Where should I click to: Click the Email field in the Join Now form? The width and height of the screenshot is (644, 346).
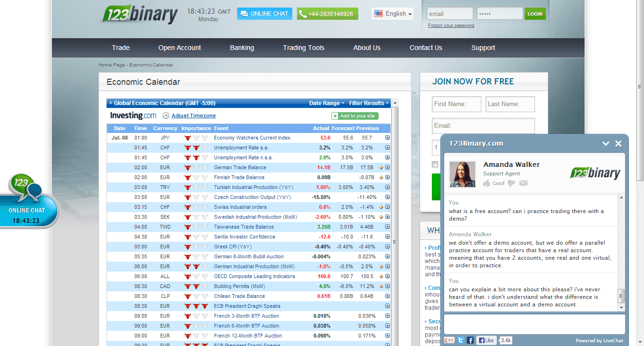pos(483,126)
